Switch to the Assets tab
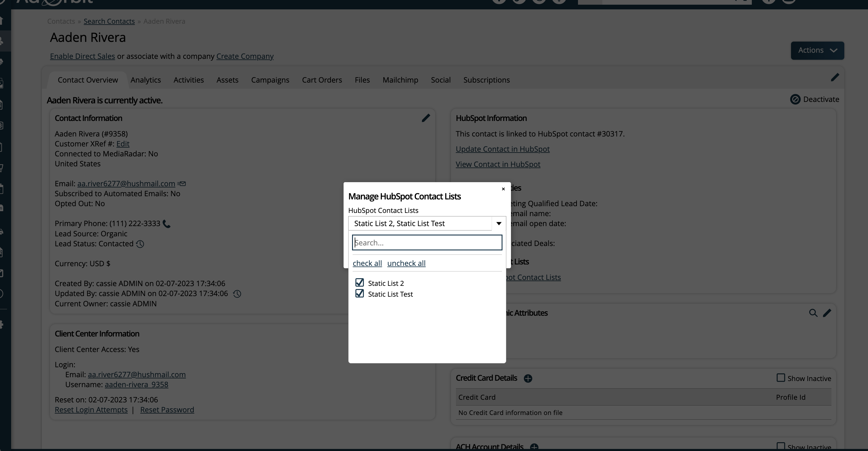Image resolution: width=868 pixels, height=451 pixels. click(227, 80)
